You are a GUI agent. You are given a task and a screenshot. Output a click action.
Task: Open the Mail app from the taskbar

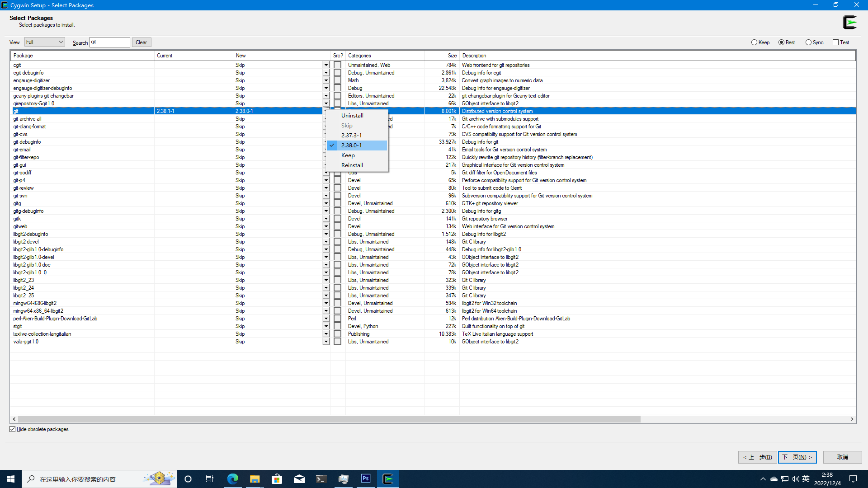tap(299, 479)
